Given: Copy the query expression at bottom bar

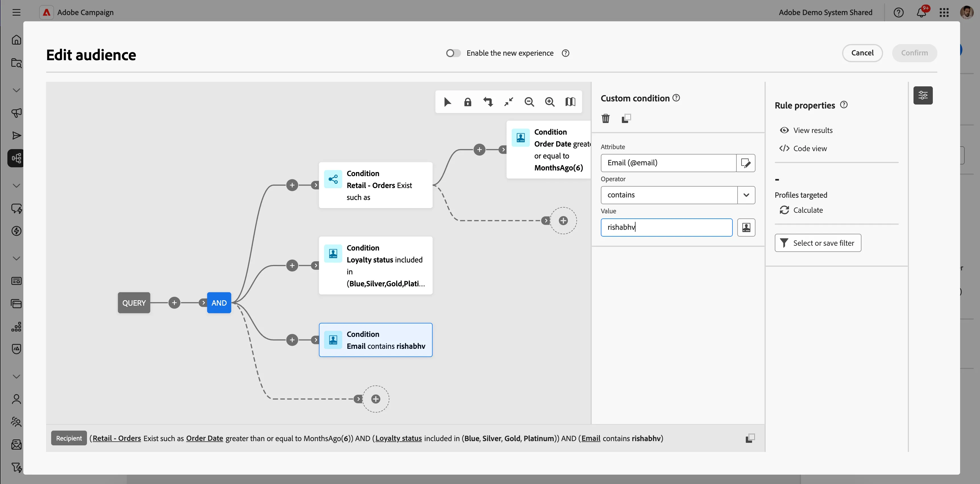Looking at the screenshot, I should coord(750,438).
